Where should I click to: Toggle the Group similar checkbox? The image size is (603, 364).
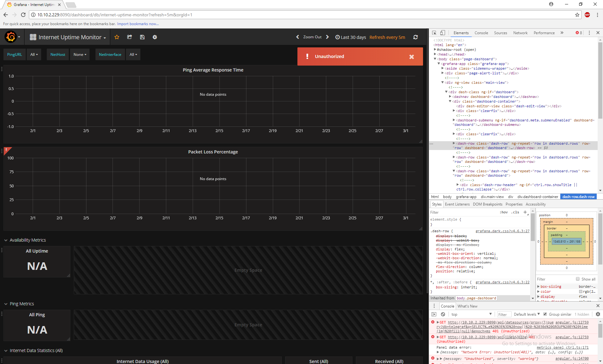point(545,314)
